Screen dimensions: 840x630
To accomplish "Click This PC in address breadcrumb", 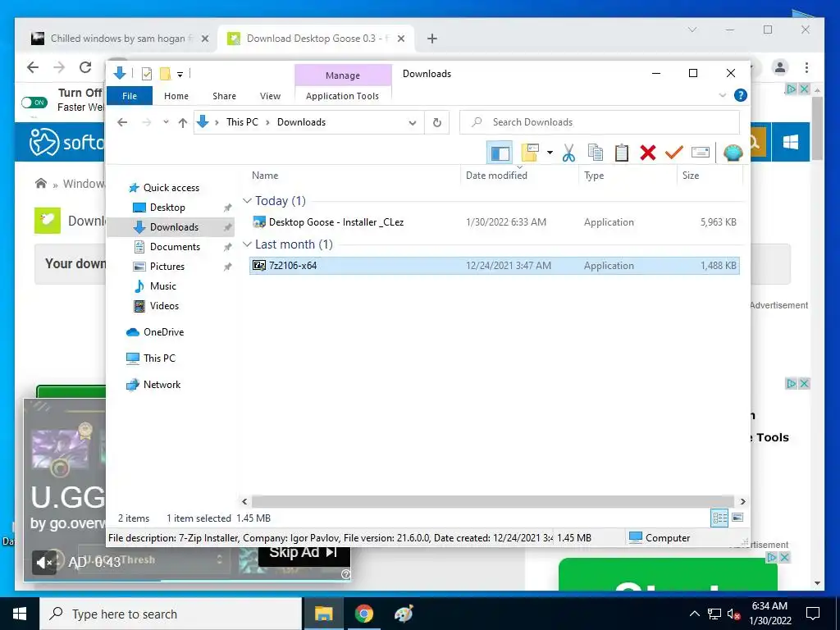I will (x=242, y=122).
